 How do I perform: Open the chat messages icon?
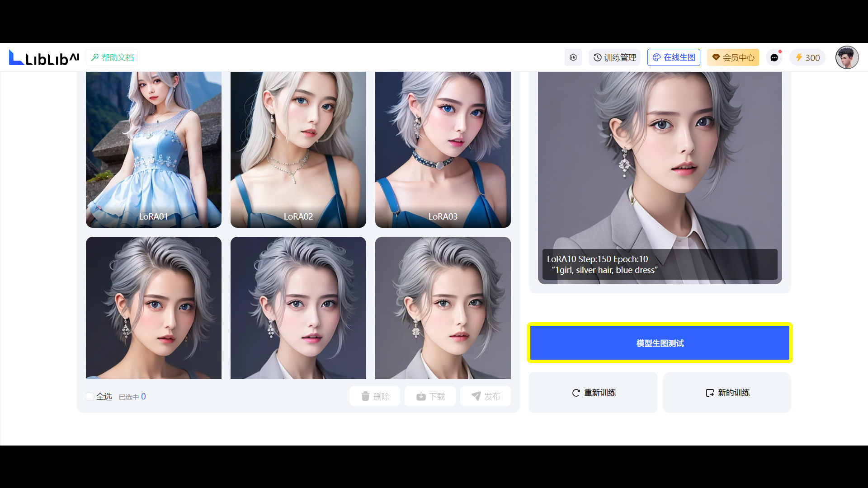pos(774,58)
